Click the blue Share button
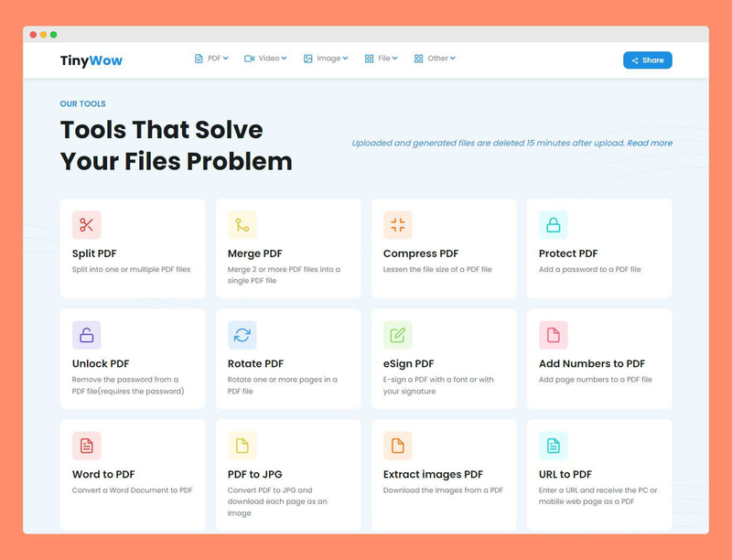Screen dimensions: 732x560 tap(648, 60)
